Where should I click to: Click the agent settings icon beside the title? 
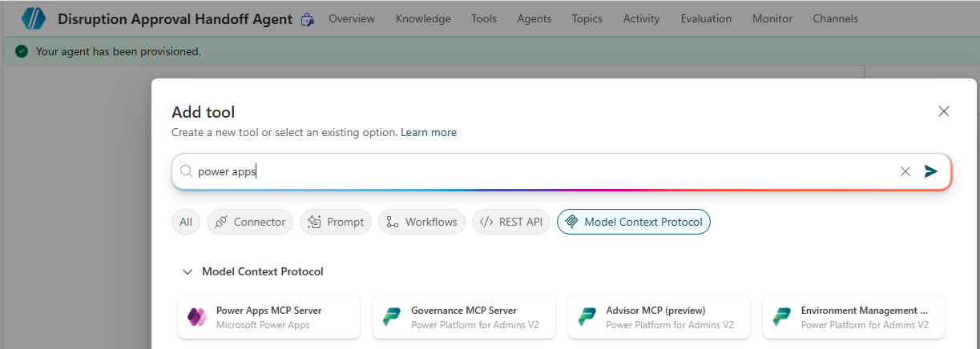point(307,19)
